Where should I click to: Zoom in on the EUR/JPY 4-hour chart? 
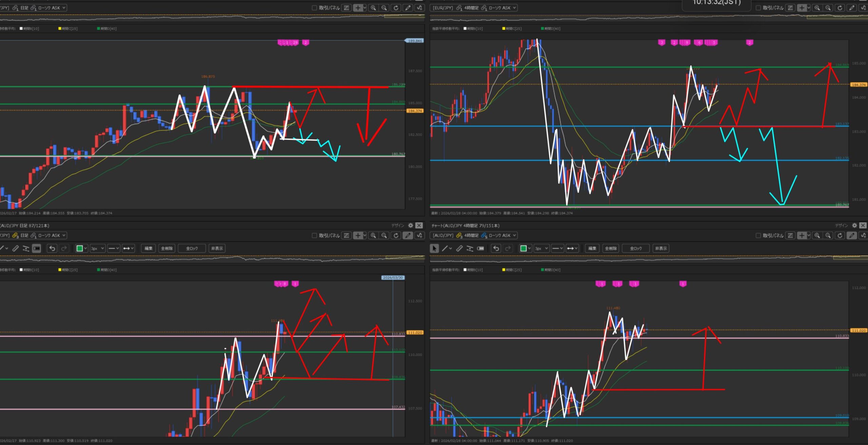pyautogui.click(x=817, y=7)
